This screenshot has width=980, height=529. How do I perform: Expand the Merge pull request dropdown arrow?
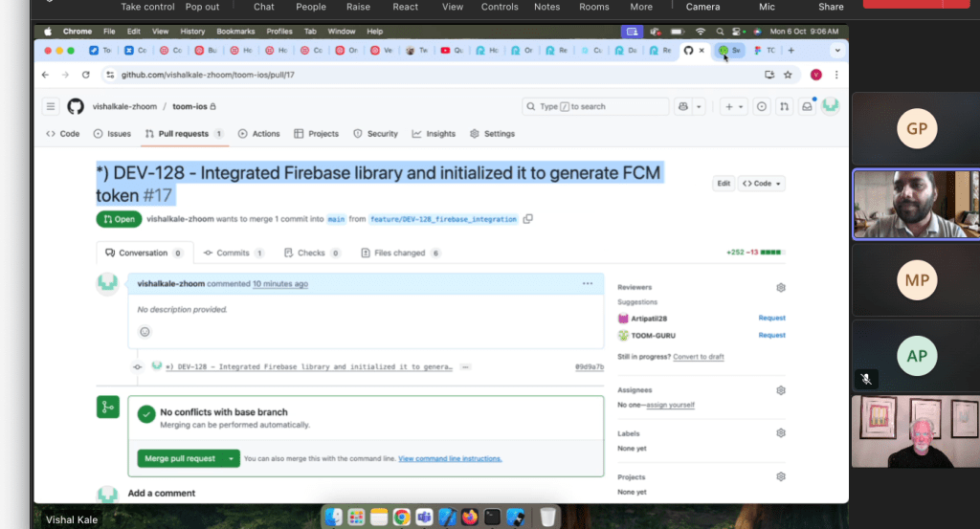pos(232,459)
